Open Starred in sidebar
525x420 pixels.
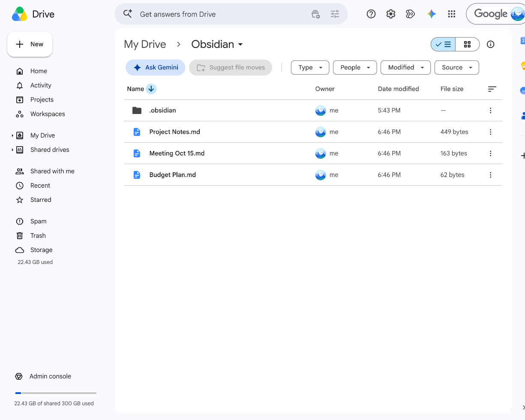click(41, 200)
